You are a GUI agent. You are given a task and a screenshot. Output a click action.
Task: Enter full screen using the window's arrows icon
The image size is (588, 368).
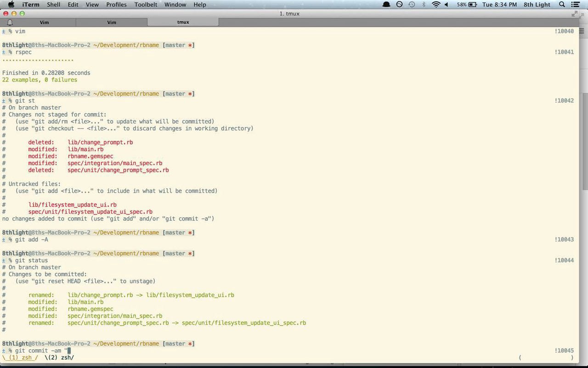coord(575,14)
